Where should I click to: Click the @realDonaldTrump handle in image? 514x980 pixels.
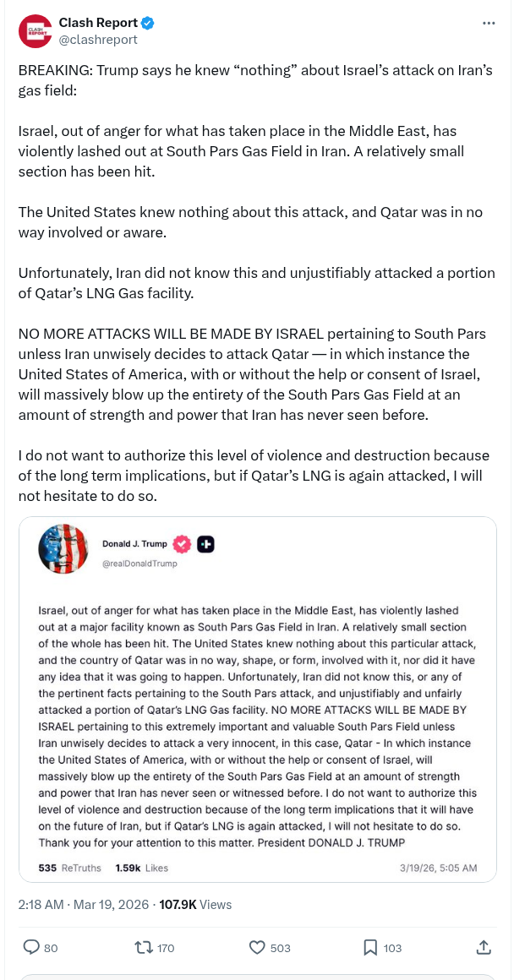pyautogui.click(x=139, y=563)
